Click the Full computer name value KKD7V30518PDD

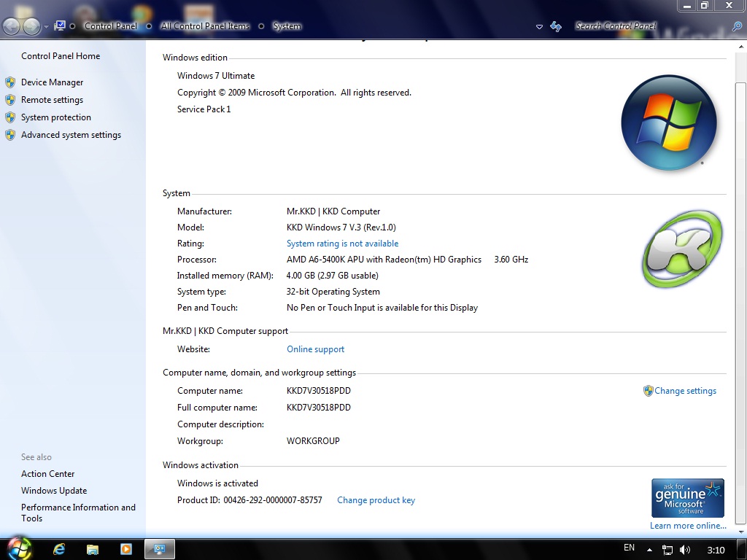[x=318, y=408]
